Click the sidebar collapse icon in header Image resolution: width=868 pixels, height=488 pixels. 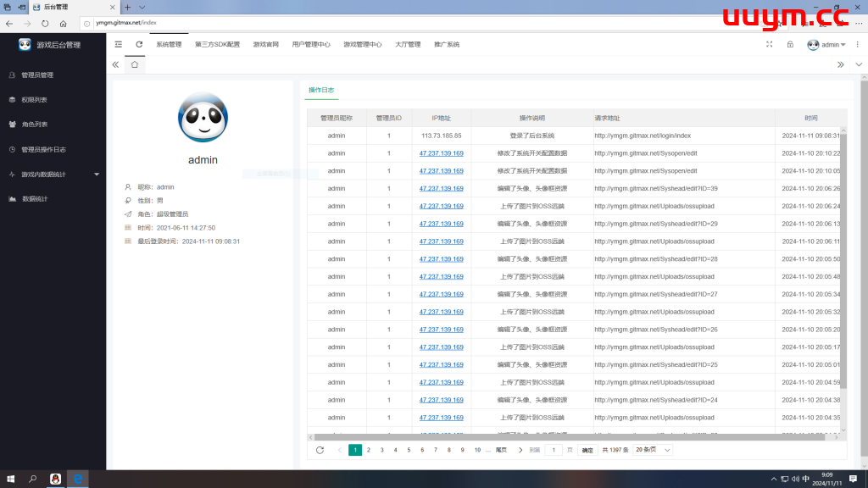point(119,44)
